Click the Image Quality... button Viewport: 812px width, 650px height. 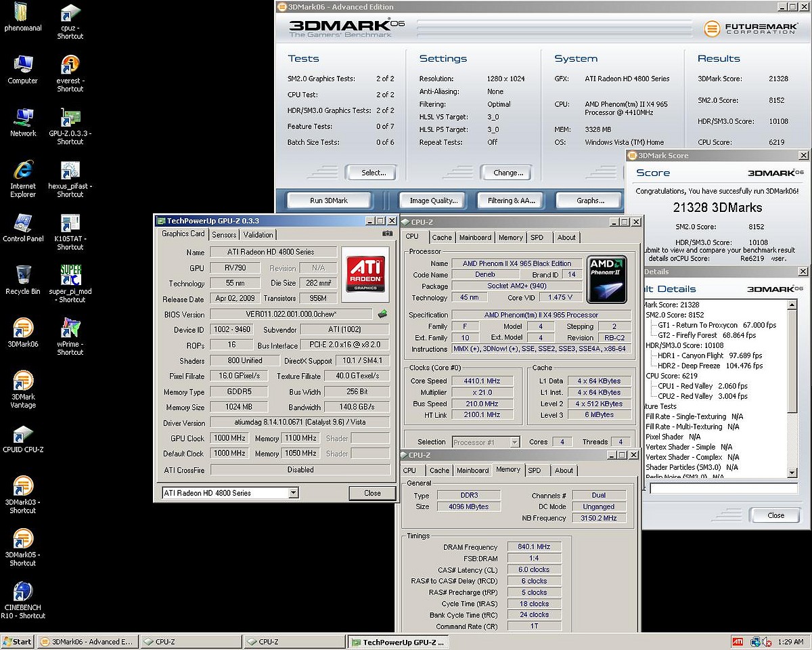coord(434,200)
